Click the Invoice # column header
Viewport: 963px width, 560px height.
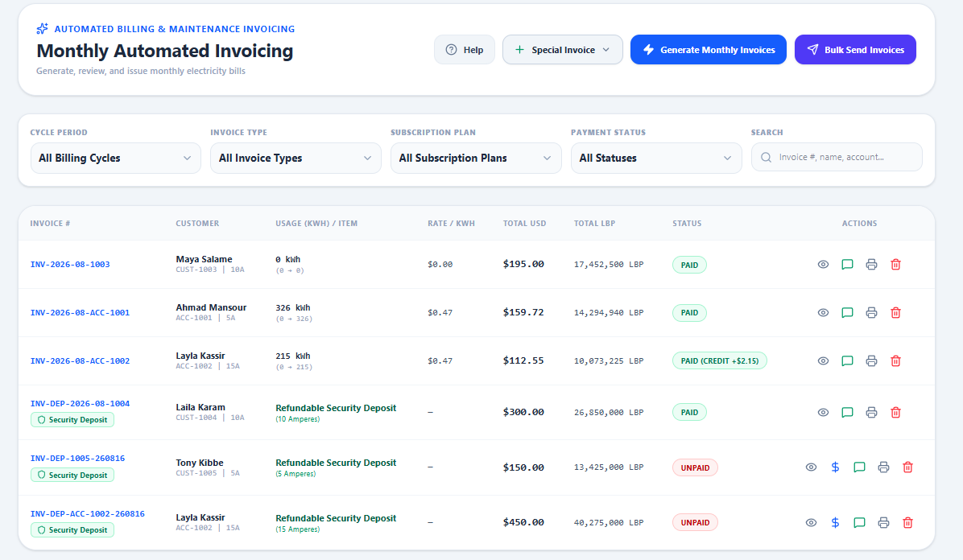tap(50, 224)
